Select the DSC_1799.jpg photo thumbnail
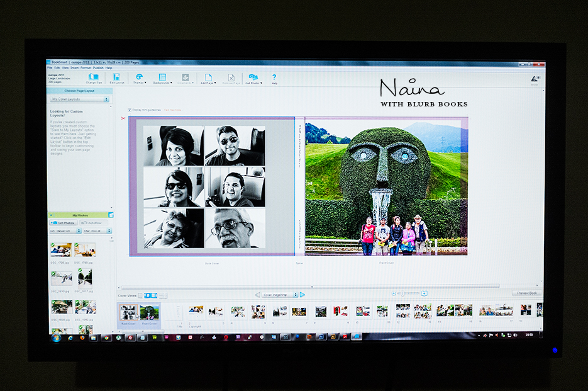Viewport: 588px width, 391px height. [x=85, y=250]
